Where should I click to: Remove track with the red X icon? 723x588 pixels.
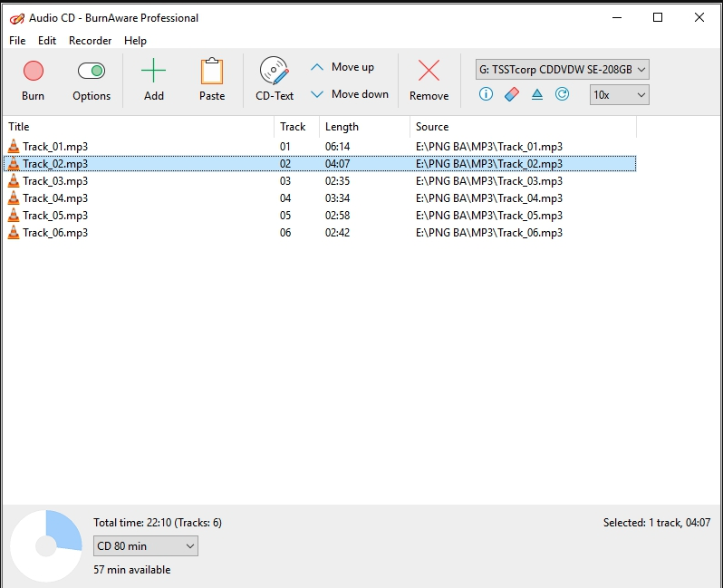click(429, 71)
